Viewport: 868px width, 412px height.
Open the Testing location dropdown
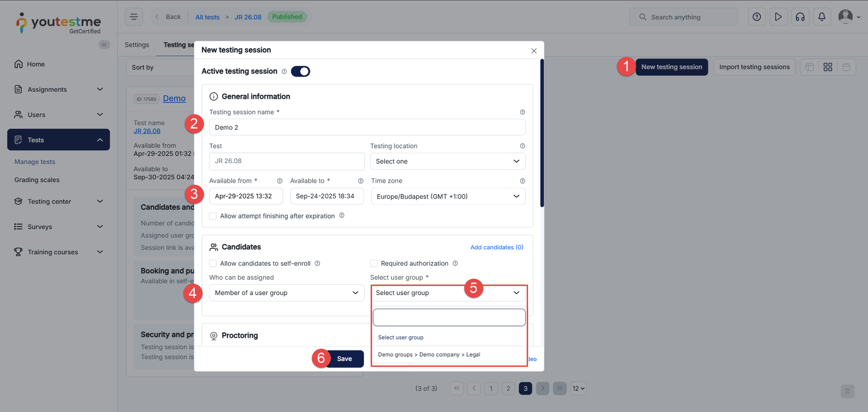[x=448, y=162]
